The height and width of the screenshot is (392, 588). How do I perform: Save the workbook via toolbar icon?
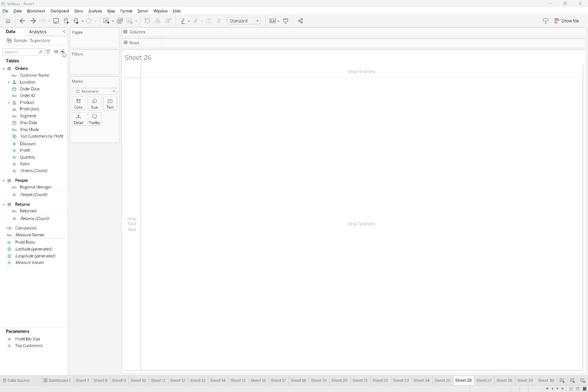click(x=56, y=21)
